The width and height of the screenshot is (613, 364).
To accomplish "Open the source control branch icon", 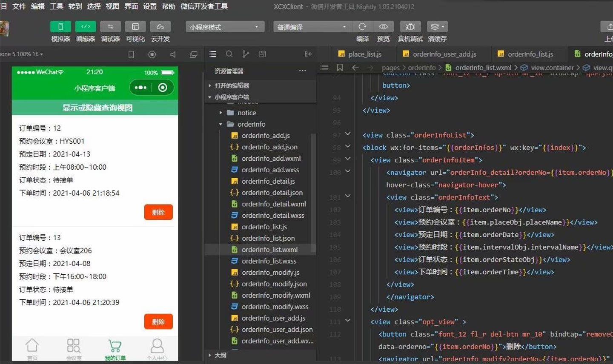I will point(246,54).
